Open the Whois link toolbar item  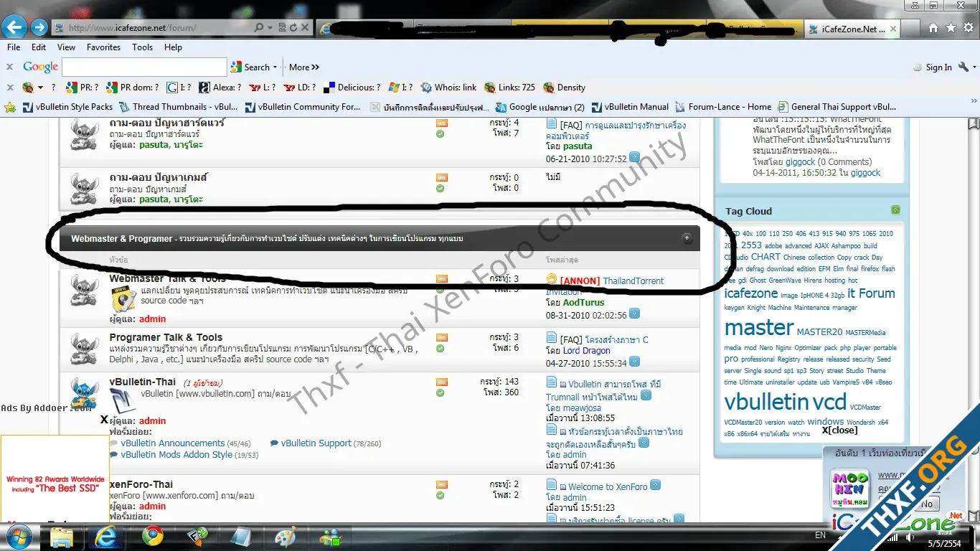(448, 88)
